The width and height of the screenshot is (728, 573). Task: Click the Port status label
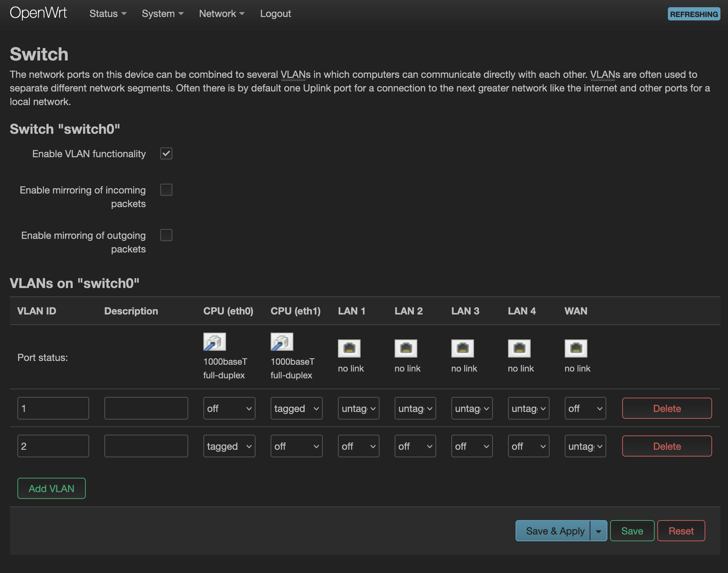(x=43, y=357)
